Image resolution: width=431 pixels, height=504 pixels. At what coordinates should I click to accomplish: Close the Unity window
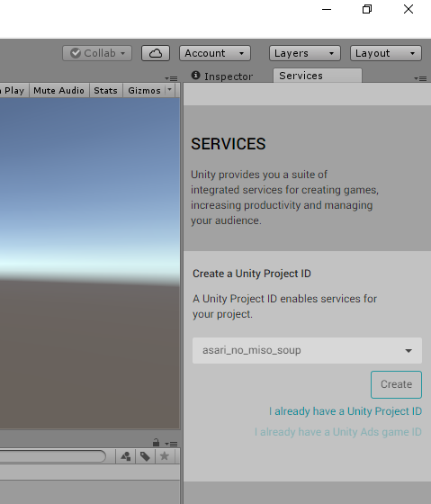coord(409,9)
